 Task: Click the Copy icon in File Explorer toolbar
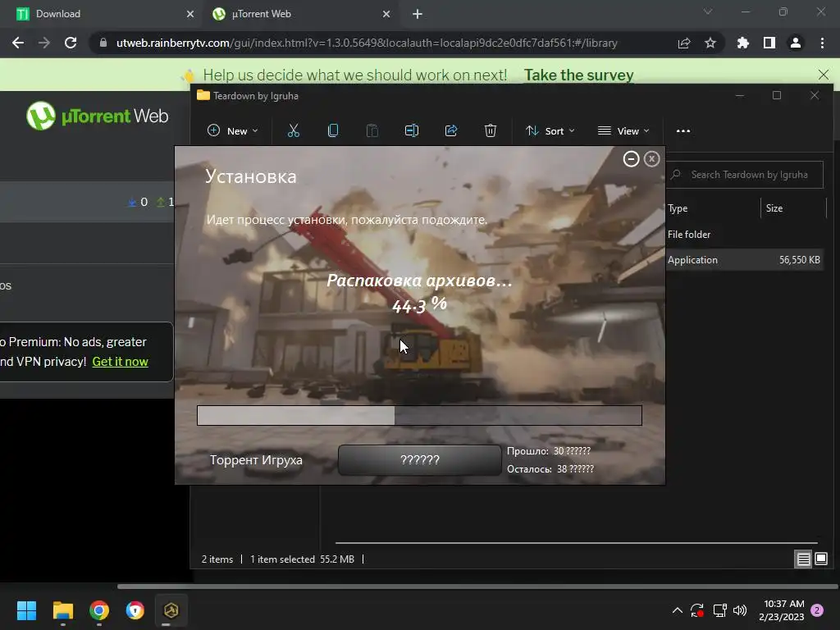(x=333, y=130)
